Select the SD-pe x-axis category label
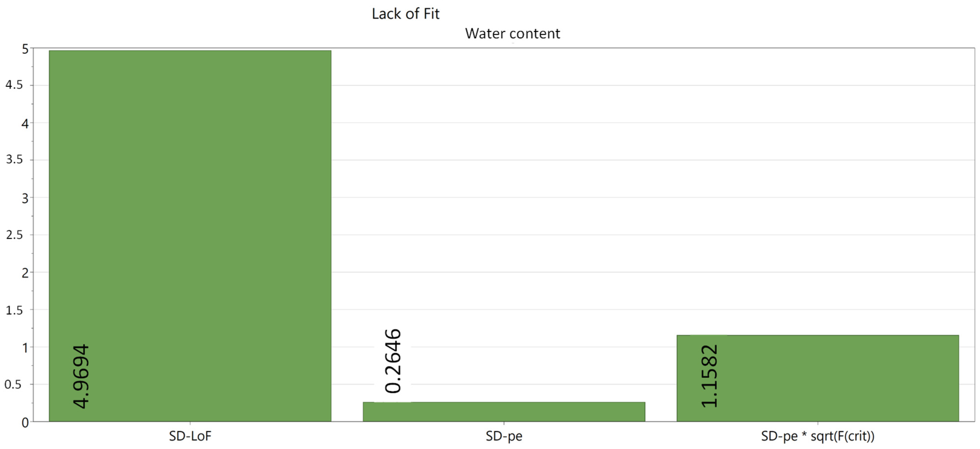 (x=504, y=436)
